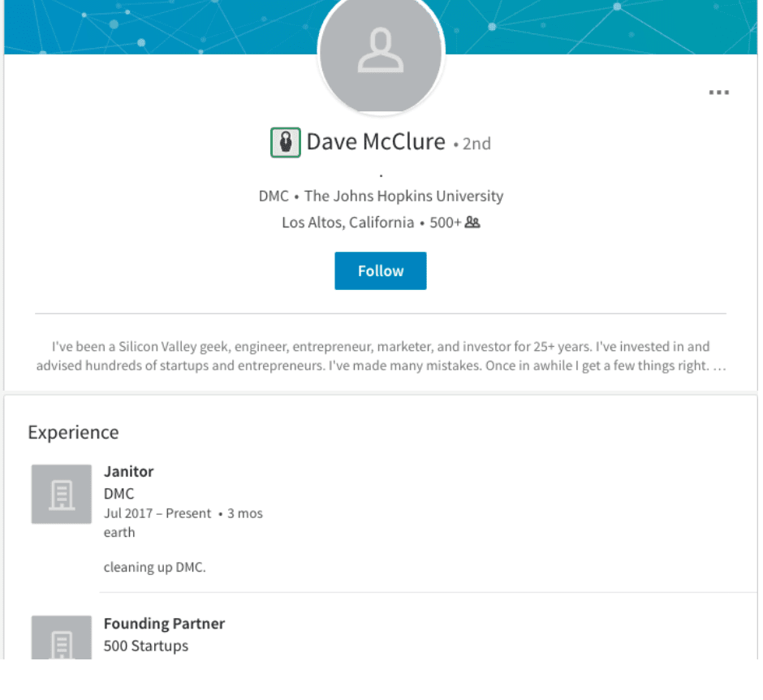Click the DMC company logo for Janitor

coord(62,494)
